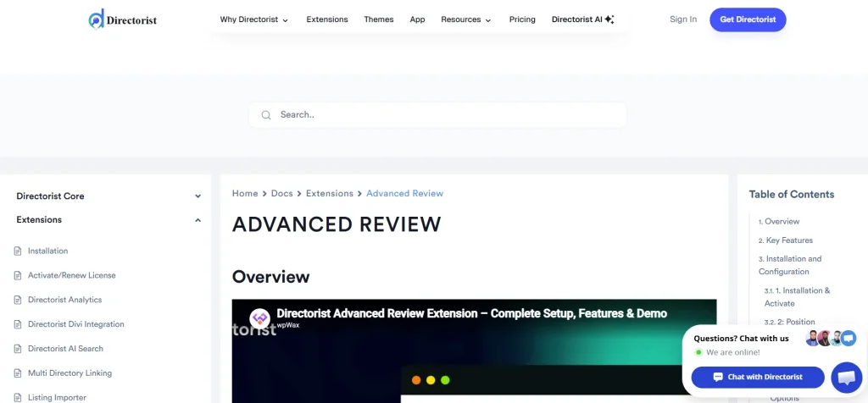Open the Directorist Analytics sidebar doc
This screenshot has height=403, width=868.
click(x=64, y=300)
